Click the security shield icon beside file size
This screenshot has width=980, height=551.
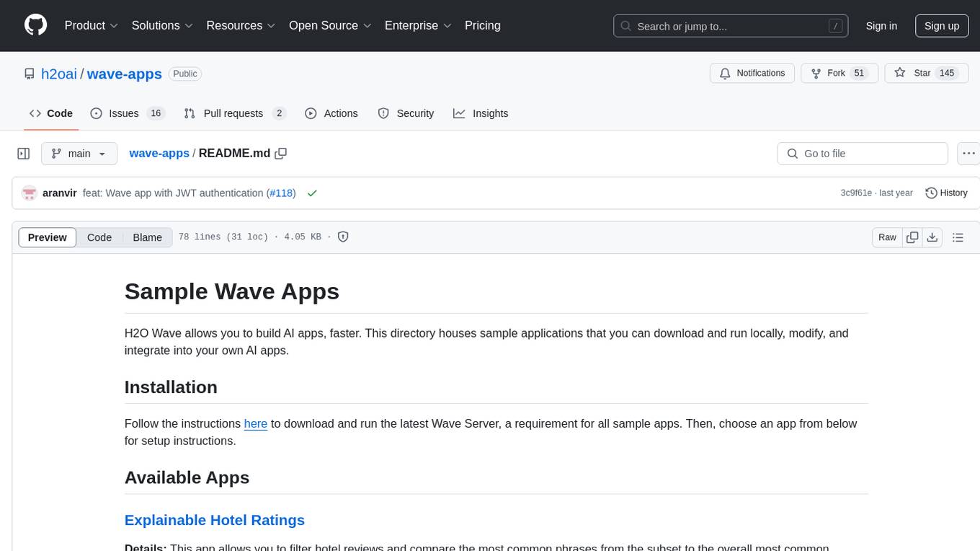click(x=344, y=237)
